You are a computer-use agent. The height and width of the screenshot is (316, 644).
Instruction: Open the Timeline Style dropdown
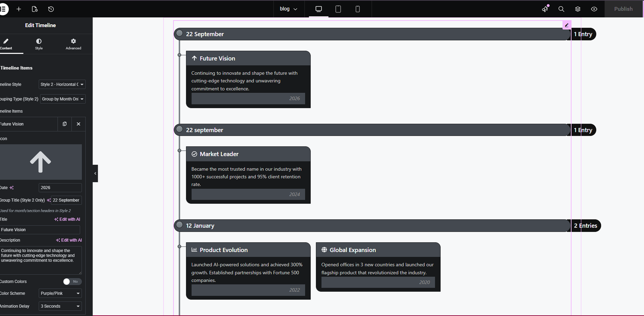[62, 84]
